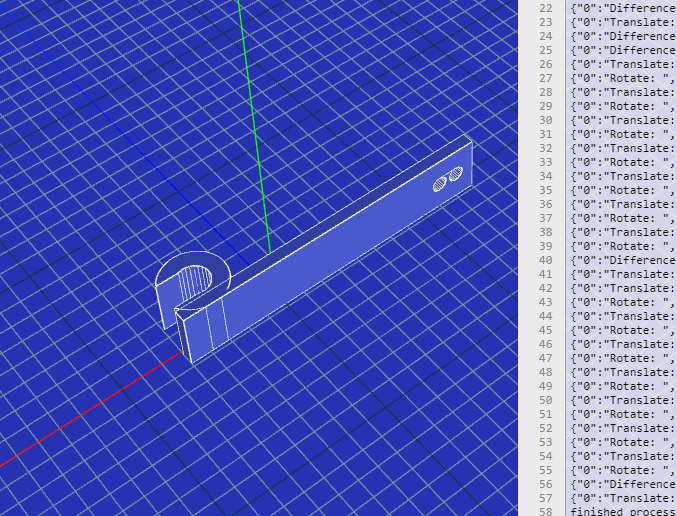Select the Translate entry on line 52

point(622,428)
